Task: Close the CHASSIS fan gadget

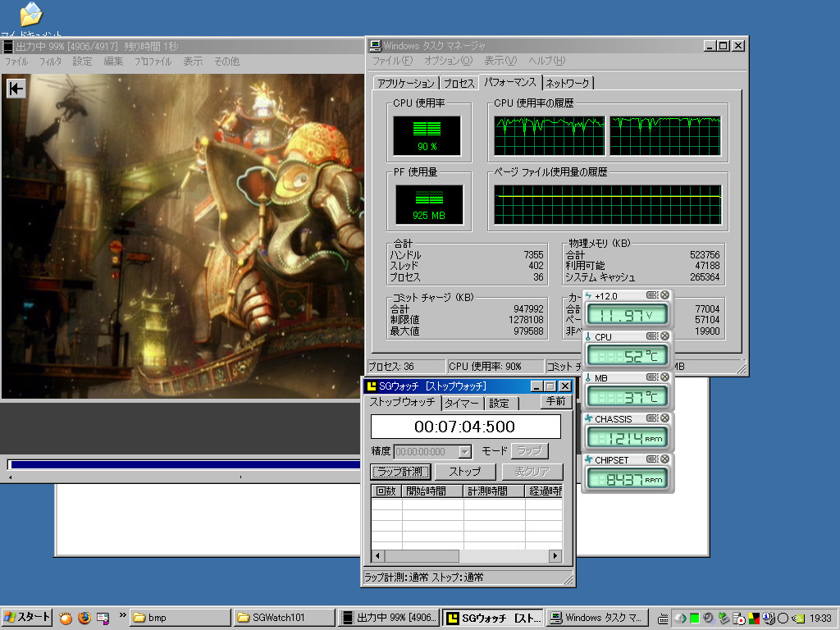Action: (664, 418)
